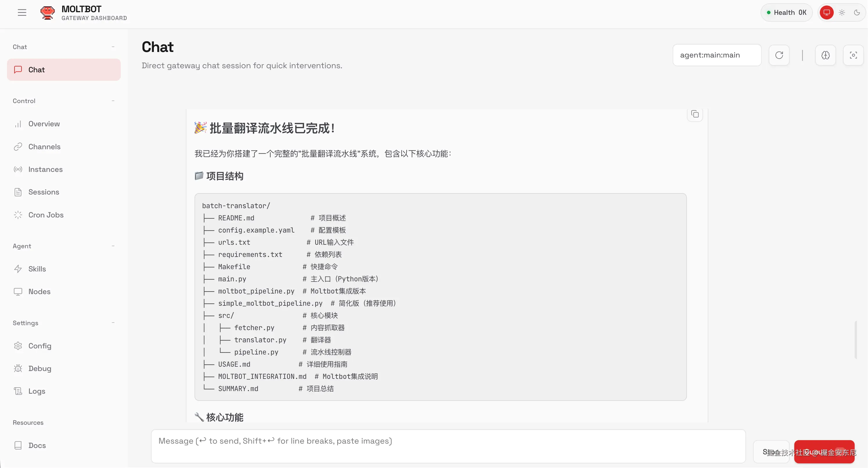Switch to dark theme moon icon
Image resolution: width=868 pixels, height=468 pixels.
pyautogui.click(x=857, y=12)
